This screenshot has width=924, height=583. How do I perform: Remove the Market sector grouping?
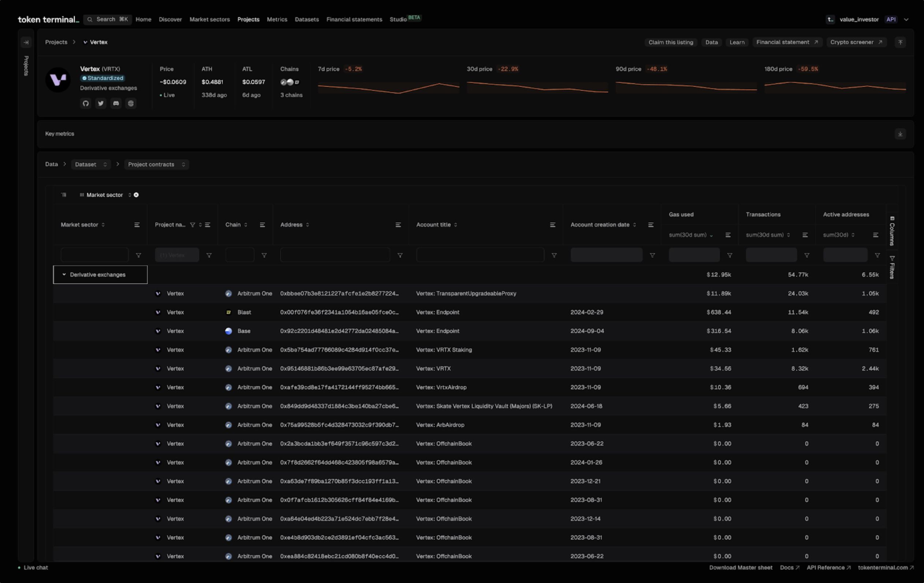(136, 195)
